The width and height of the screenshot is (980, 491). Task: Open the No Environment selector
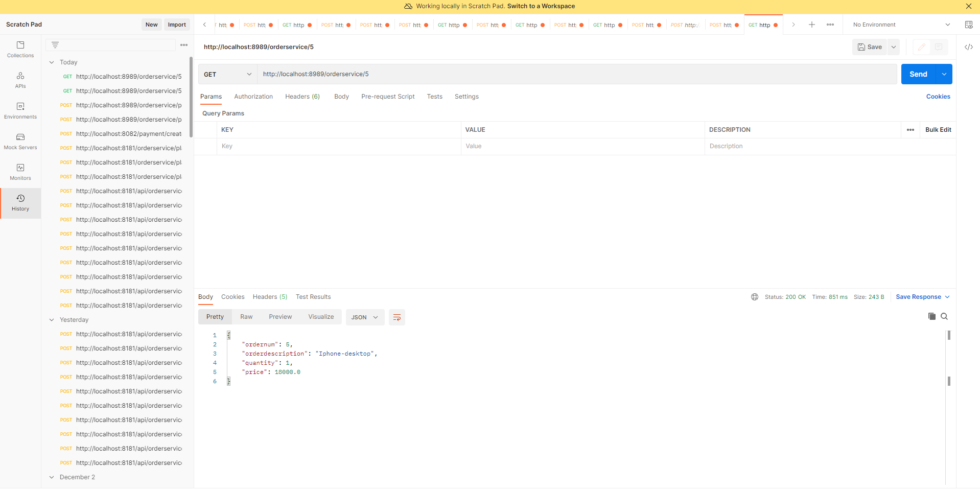tap(900, 24)
